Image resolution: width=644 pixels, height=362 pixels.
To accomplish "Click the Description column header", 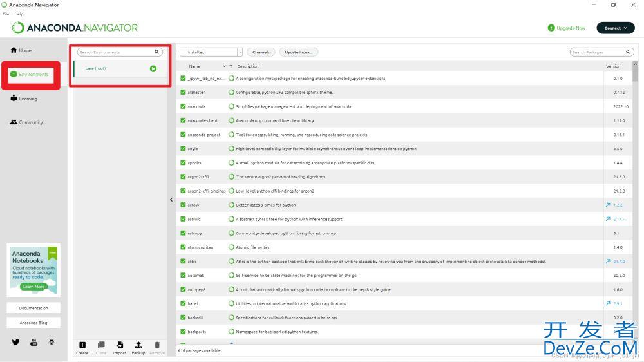I will pyautogui.click(x=248, y=66).
